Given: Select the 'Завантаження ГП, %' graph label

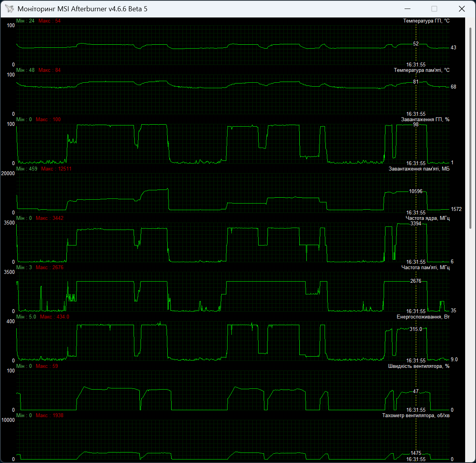Looking at the screenshot, I should point(425,119).
